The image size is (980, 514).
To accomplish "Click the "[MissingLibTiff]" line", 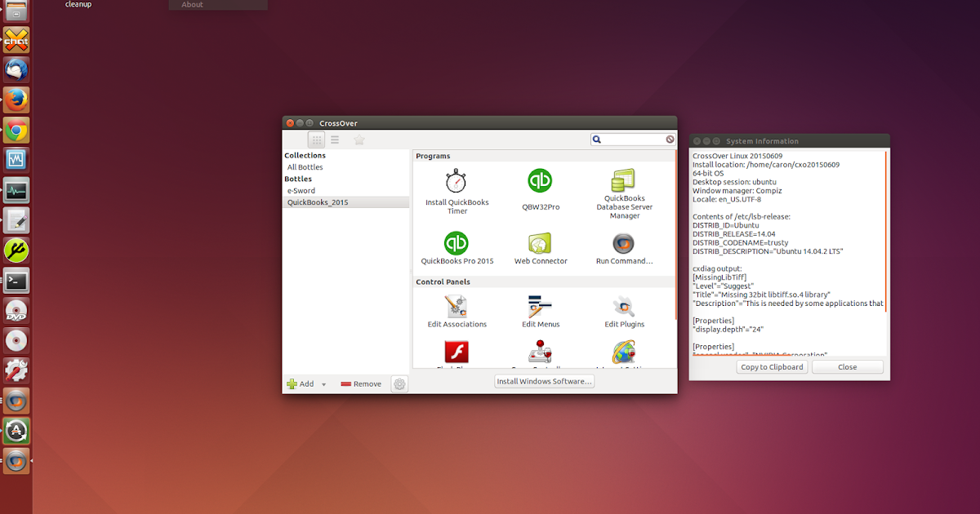I will tap(719, 277).
